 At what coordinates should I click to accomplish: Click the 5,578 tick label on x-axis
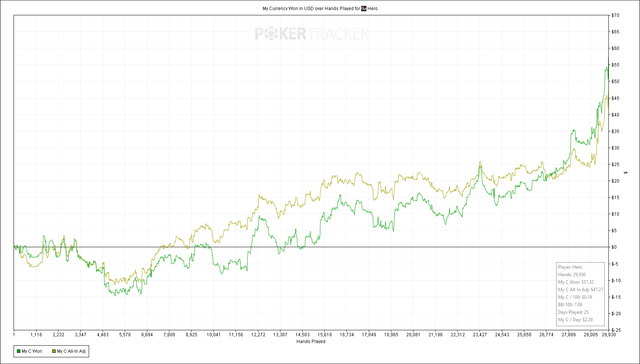(x=125, y=335)
